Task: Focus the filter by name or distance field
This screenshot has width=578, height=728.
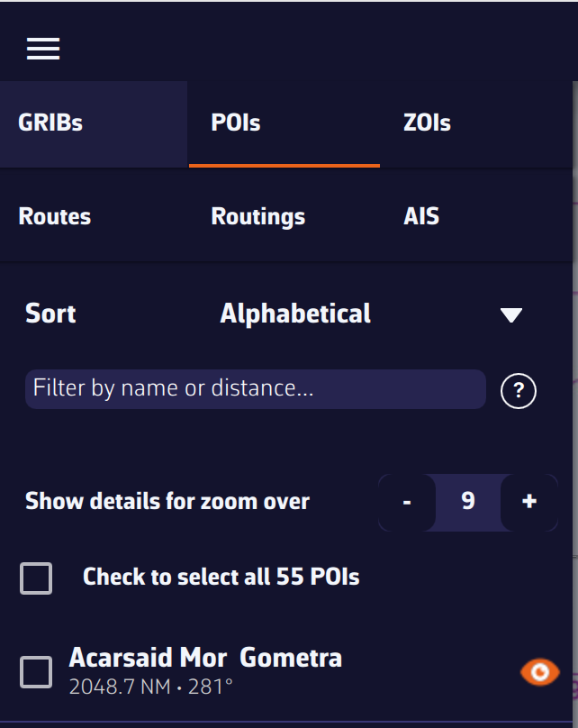Action: [x=256, y=389]
